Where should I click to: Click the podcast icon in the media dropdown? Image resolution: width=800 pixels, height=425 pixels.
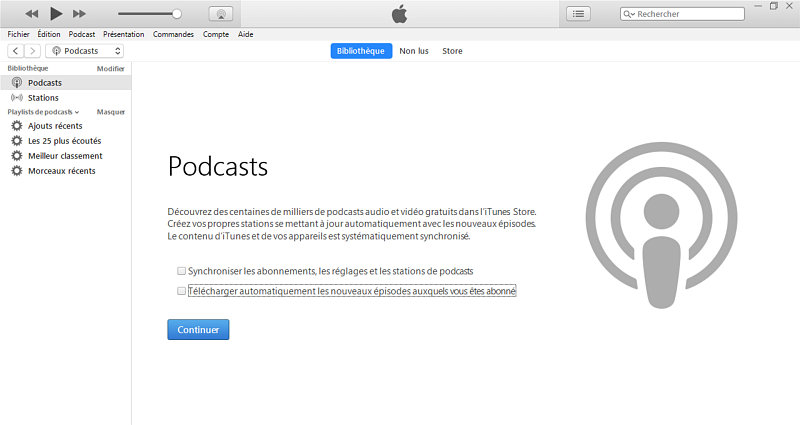click(57, 51)
